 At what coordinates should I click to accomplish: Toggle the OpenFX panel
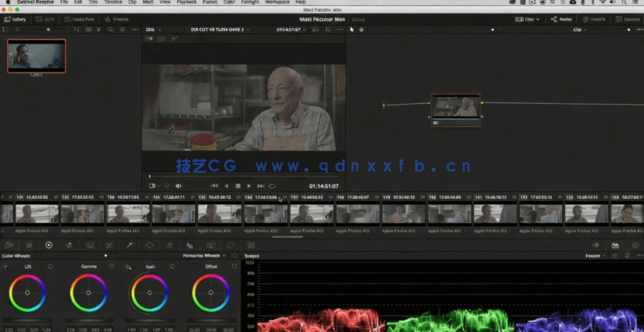594,19
